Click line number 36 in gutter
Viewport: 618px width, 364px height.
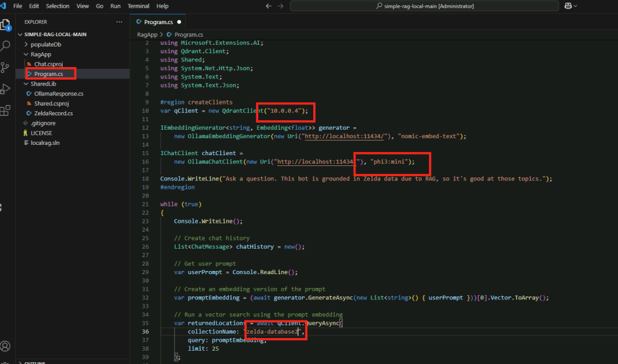145,331
